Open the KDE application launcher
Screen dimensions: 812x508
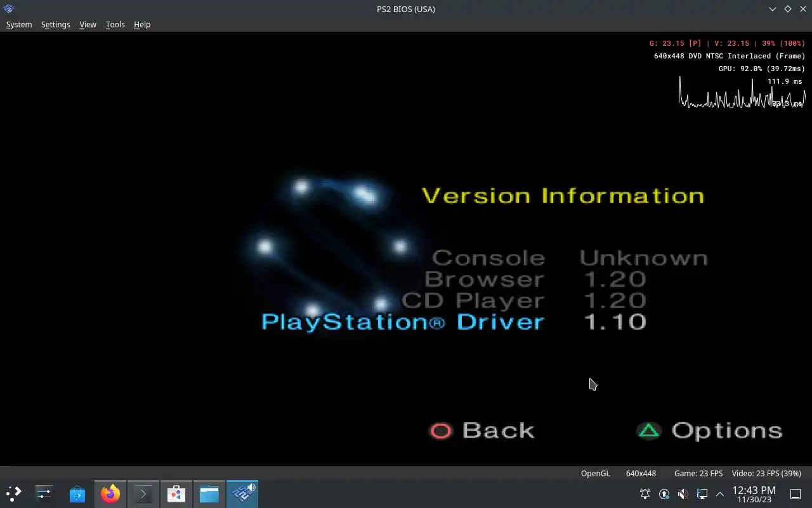13,493
